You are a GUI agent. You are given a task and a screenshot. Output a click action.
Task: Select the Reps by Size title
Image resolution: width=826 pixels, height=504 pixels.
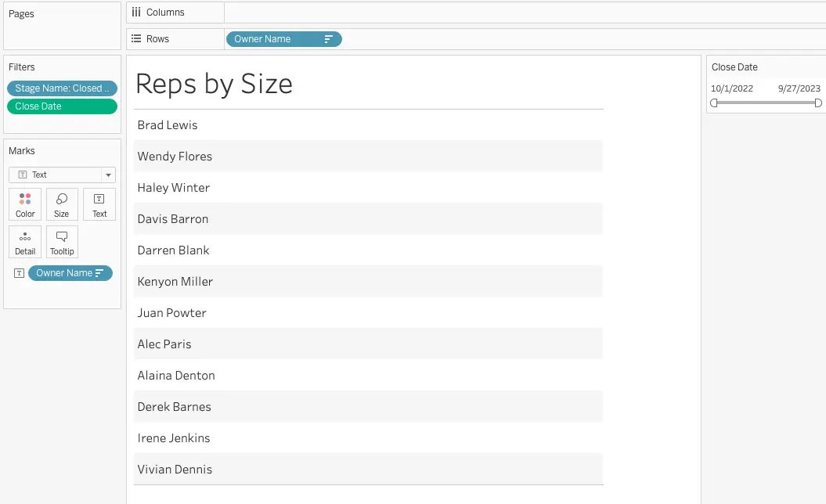pos(215,84)
